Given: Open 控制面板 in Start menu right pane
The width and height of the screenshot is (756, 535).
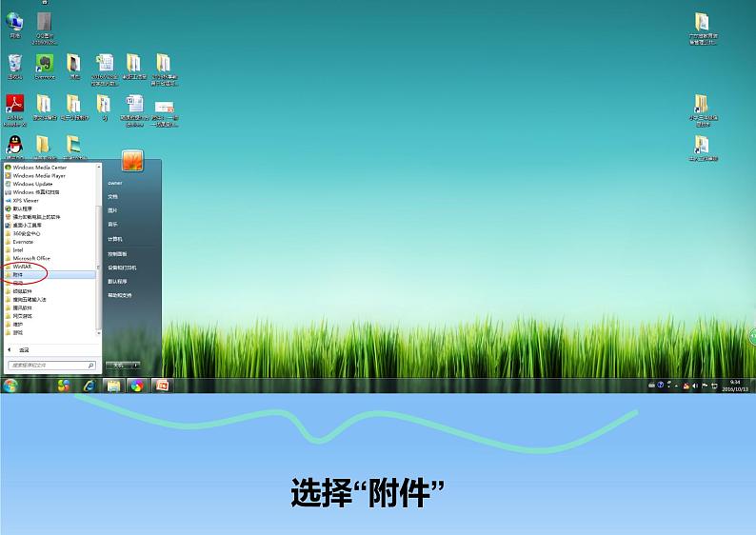Looking at the screenshot, I should [x=117, y=253].
